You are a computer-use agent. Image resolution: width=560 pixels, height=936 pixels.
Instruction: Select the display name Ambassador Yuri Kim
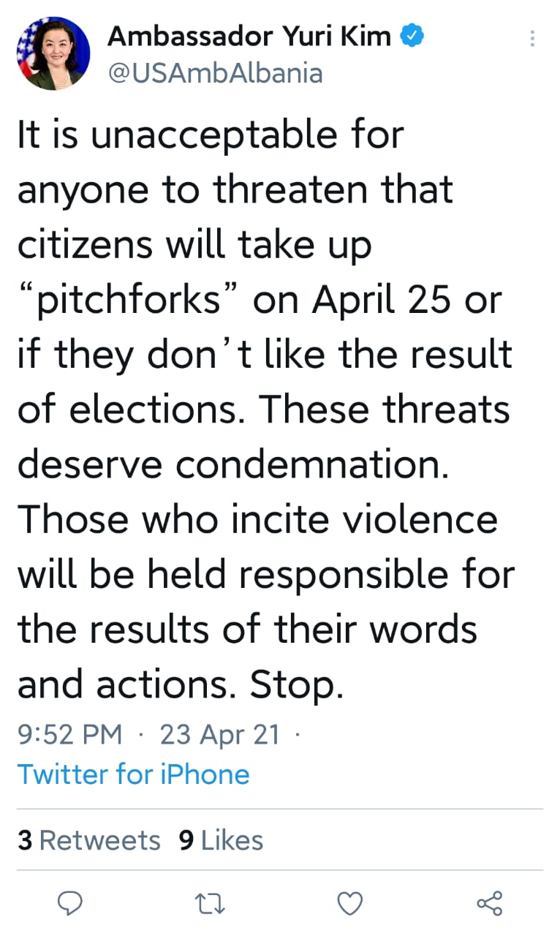249,36
